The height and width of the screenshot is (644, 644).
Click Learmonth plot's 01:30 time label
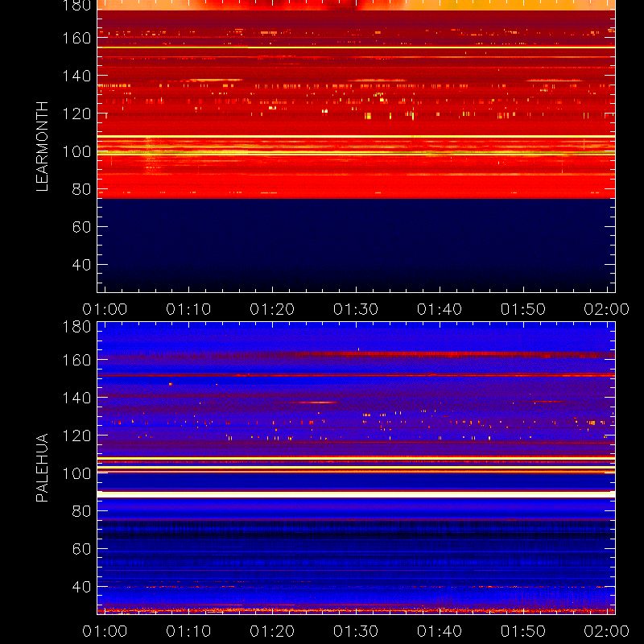(x=356, y=309)
